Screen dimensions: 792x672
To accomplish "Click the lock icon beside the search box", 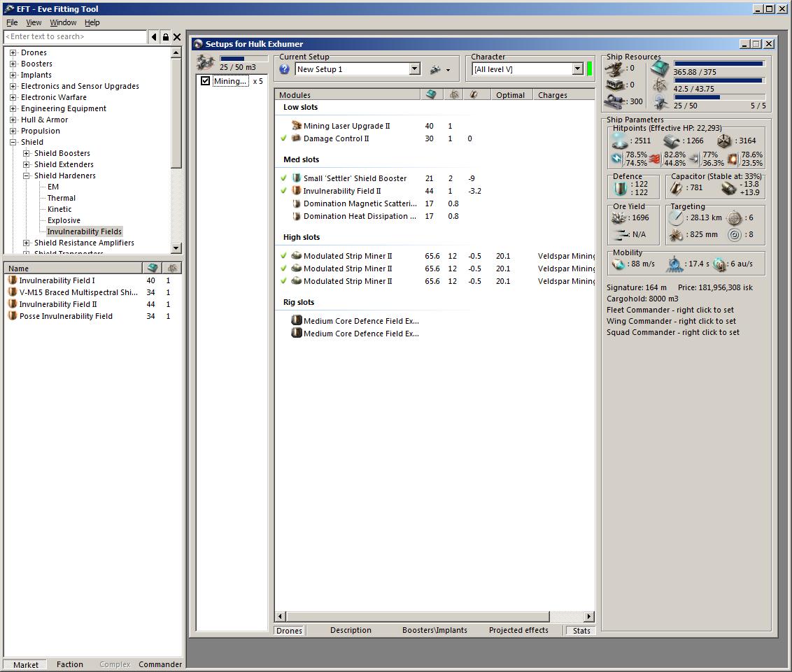I will [x=165, y=37].
